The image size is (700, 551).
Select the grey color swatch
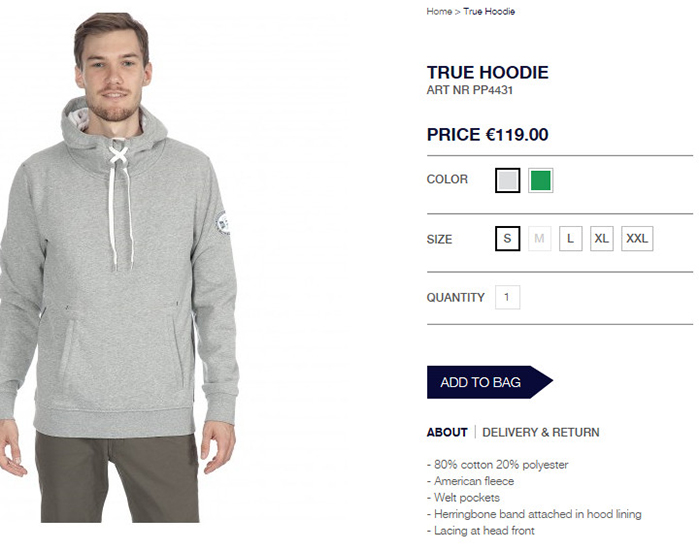508,180
